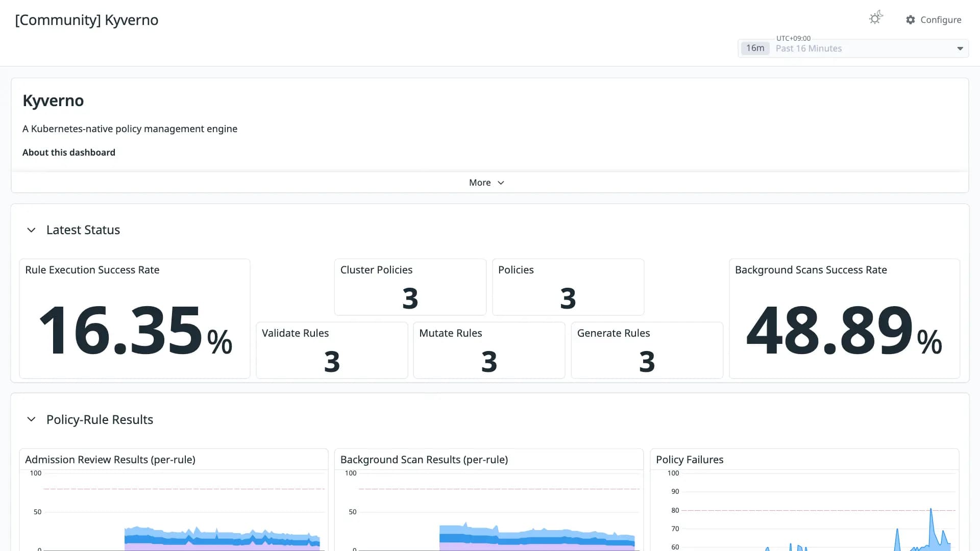
Task: Toggle the light/dark theme icon
Action: click(x=876, y=18)
